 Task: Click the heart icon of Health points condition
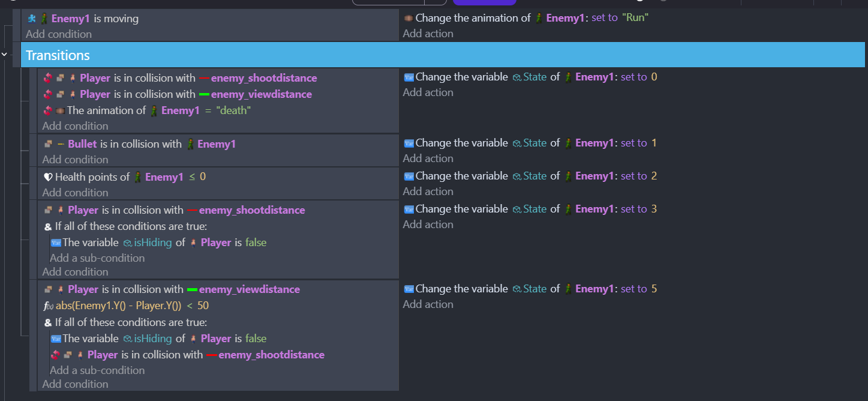48,177
